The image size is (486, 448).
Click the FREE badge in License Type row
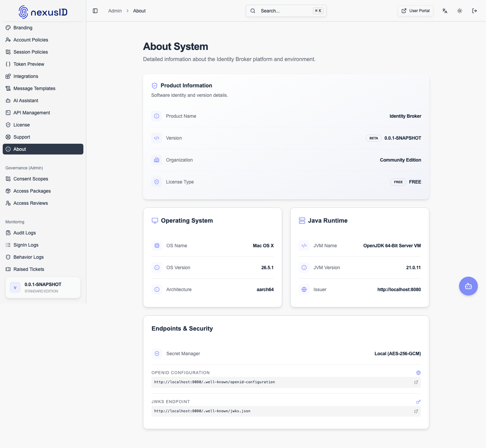click(398, 182)
